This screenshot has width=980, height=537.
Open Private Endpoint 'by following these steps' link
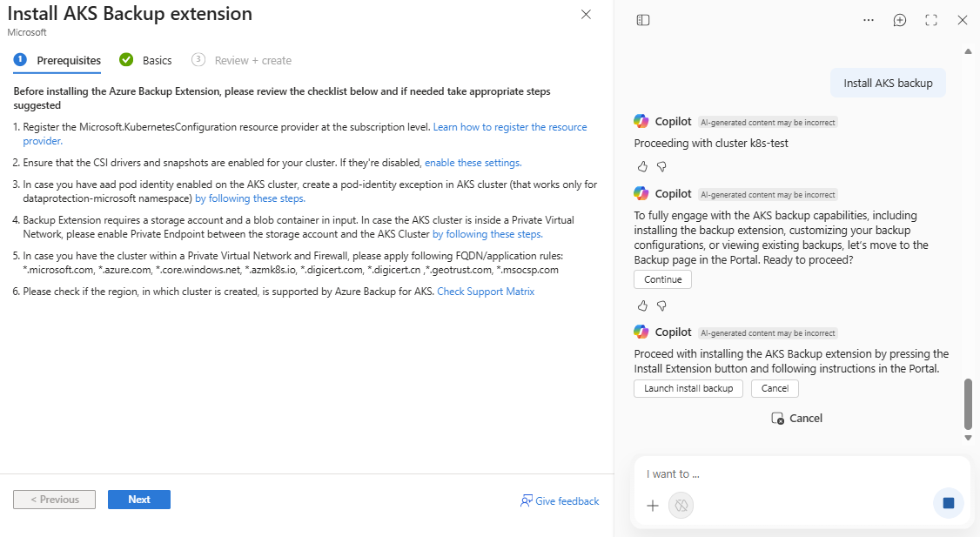point(487,234)
